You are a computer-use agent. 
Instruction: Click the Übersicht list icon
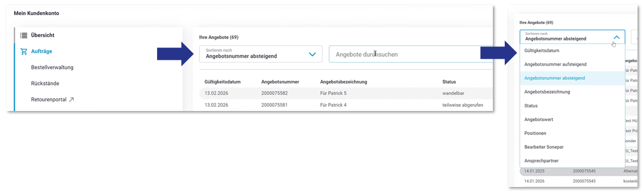click(24, 35)
